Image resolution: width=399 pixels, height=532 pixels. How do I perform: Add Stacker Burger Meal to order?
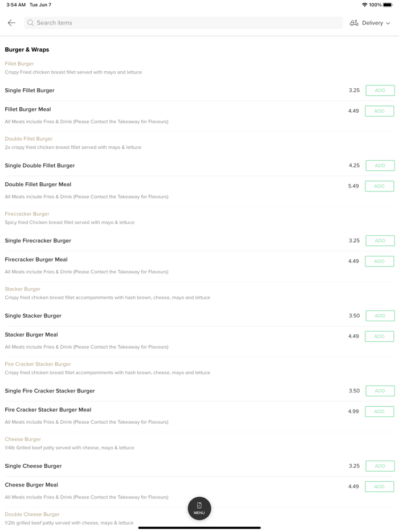(x=380, y=337)
